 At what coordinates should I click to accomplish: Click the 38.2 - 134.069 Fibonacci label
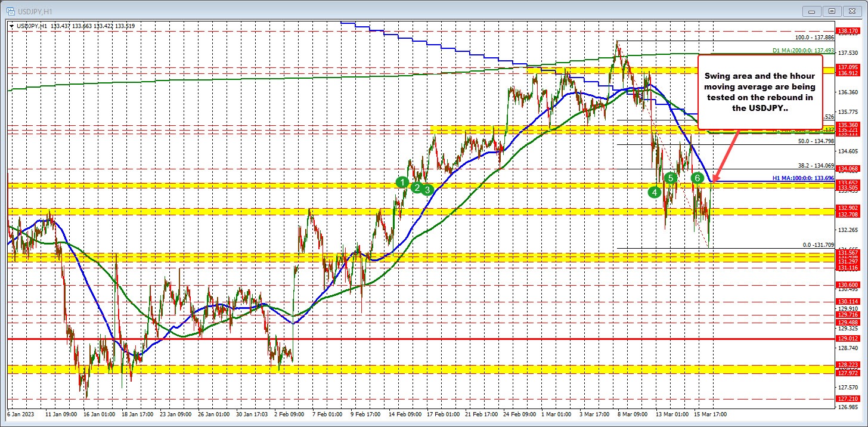click(816, 166)
